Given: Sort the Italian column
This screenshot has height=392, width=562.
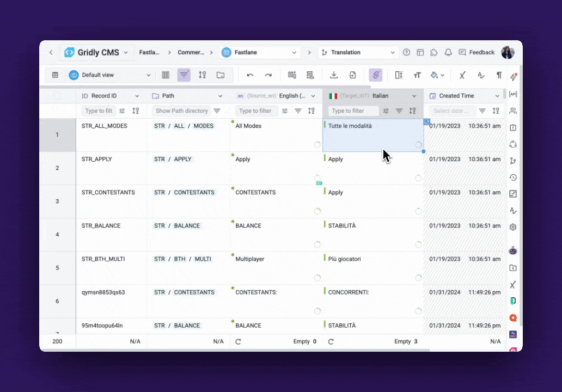Looking at the screenshot, I should [x=413, y=111].
